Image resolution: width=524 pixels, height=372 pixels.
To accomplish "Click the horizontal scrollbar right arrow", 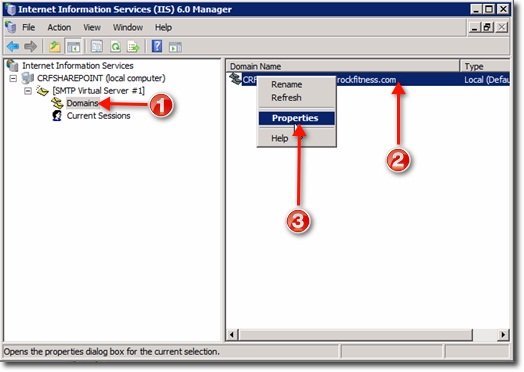I will [x=503, y=334].
